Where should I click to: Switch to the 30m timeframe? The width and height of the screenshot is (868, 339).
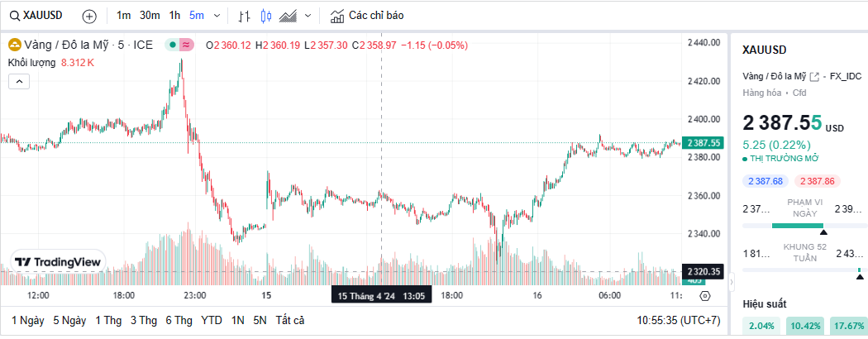pos(150,16)
